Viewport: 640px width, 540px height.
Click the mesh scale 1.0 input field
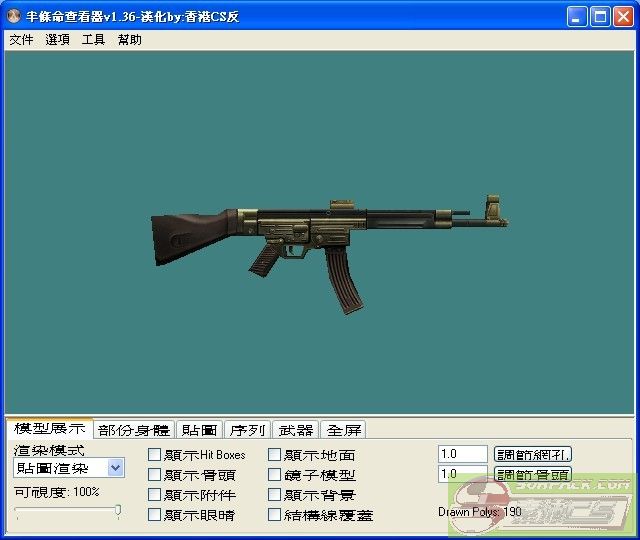[x=462, y=454]
